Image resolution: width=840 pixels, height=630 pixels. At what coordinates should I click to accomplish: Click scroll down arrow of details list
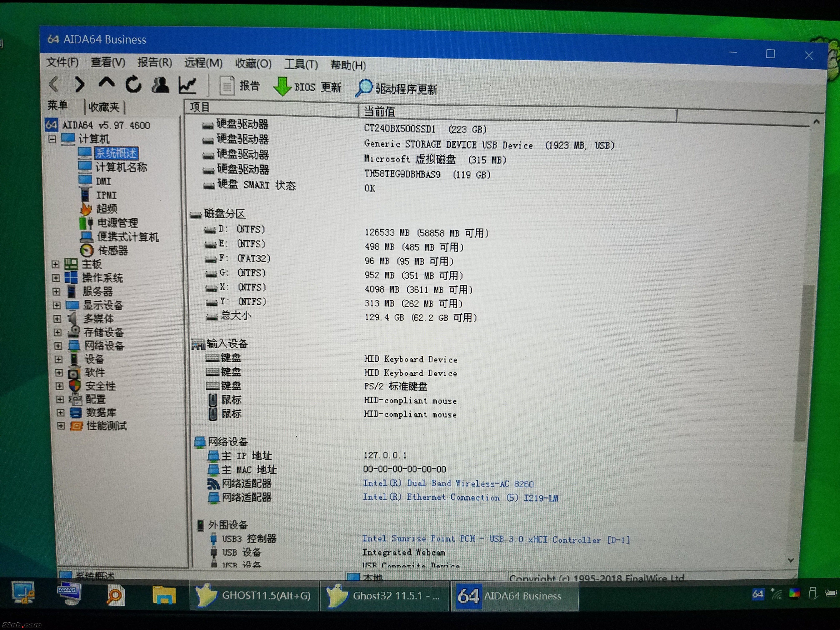tap(791, 560)
